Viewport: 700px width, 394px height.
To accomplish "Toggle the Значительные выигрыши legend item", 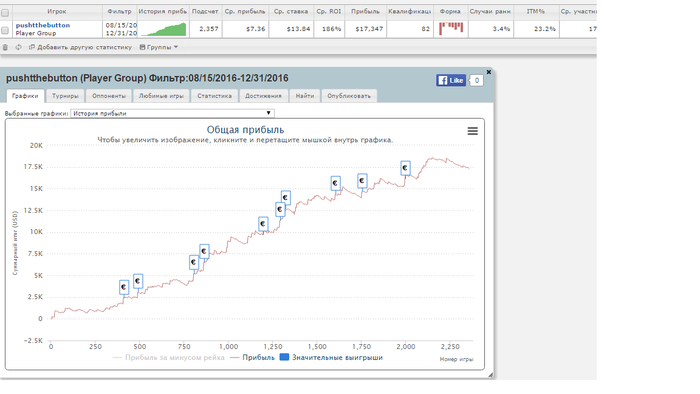I will (x=331, y=357).
